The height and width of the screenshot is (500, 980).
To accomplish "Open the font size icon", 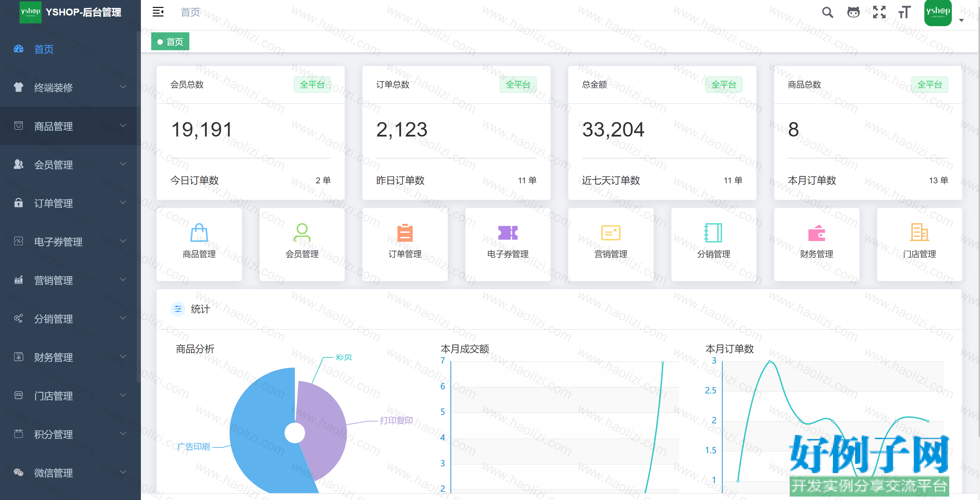I will pyautogui.click(x=905, y=12).
